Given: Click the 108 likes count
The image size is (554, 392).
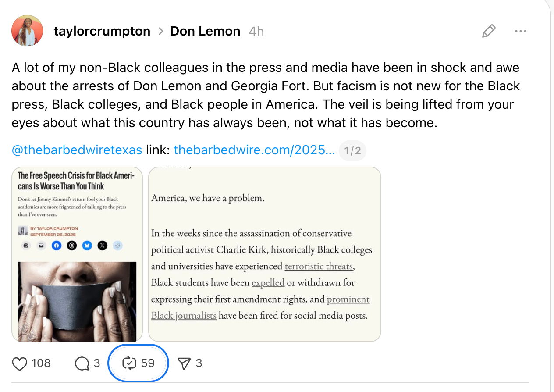Looking at the screenshot, I should point(41,363).
